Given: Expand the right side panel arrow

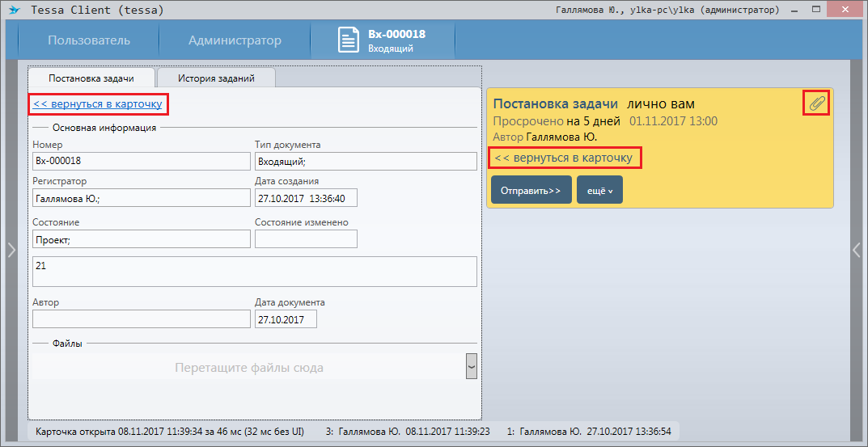Looking at the screenshot, I should coord(857,251).
